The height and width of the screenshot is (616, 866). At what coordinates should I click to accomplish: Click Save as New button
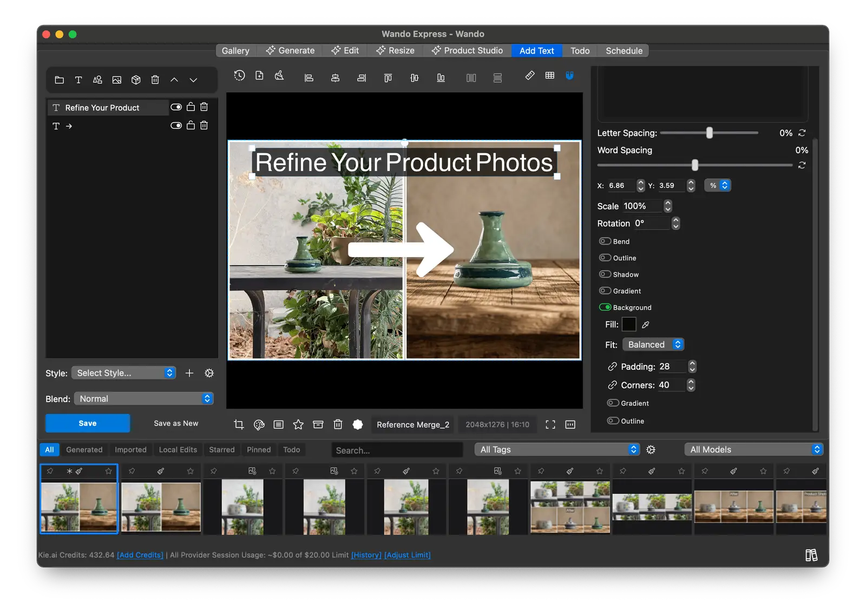point(176,423)
